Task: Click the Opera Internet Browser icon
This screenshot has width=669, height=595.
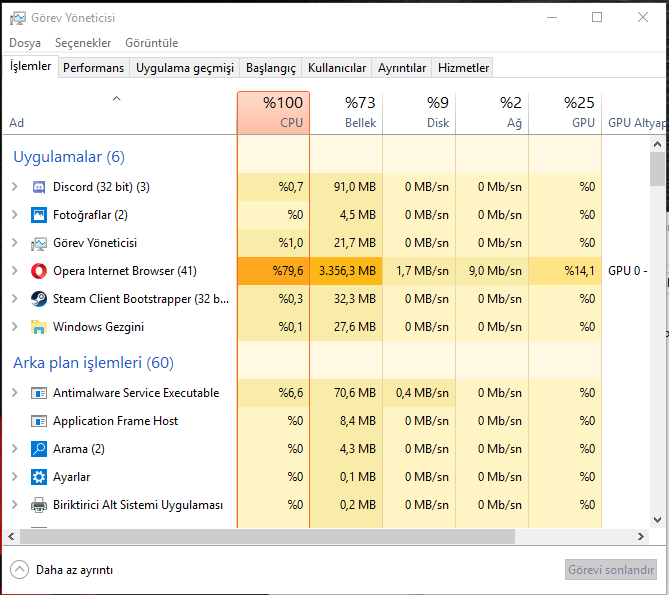Action: 39,271
